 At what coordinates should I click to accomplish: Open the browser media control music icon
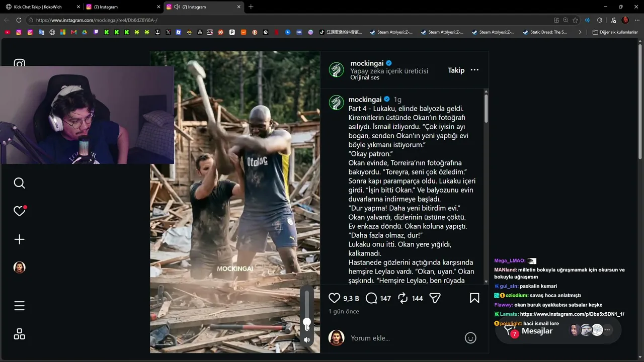pyautogui.click(x=613, y=20)
